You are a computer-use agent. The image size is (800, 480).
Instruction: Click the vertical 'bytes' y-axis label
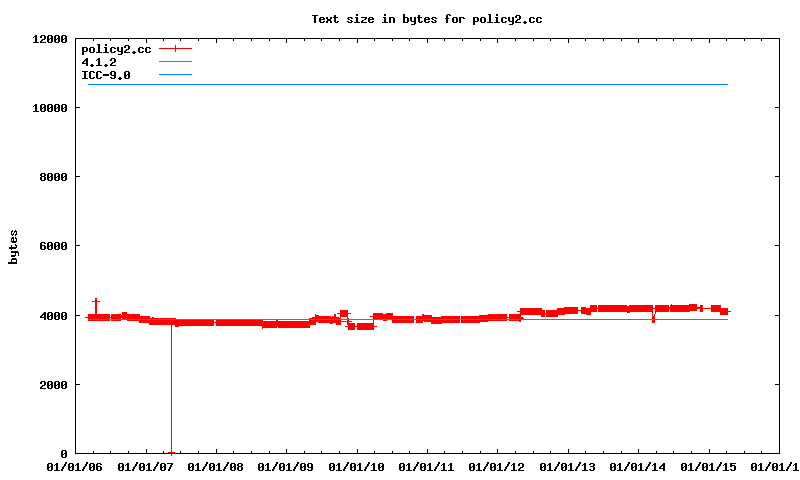13,246
